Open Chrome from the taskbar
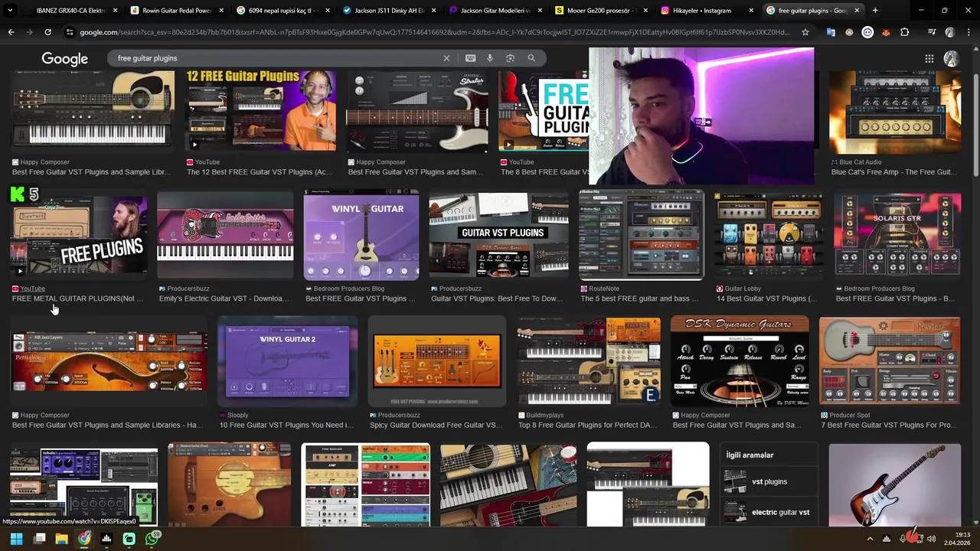This screenshot has height=551, width=980. (84, 539)
